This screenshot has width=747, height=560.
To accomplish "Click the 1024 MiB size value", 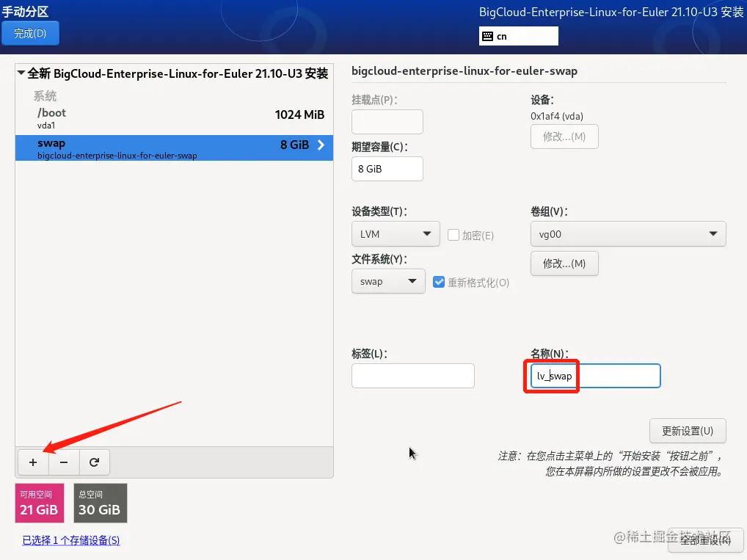I will pyautogui.click(x=299, y=114).
